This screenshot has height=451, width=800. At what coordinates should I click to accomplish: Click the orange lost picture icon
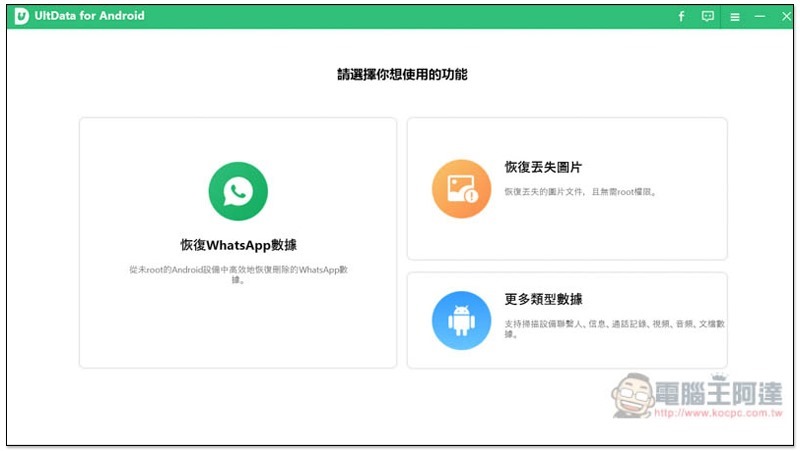coord(461,188)
